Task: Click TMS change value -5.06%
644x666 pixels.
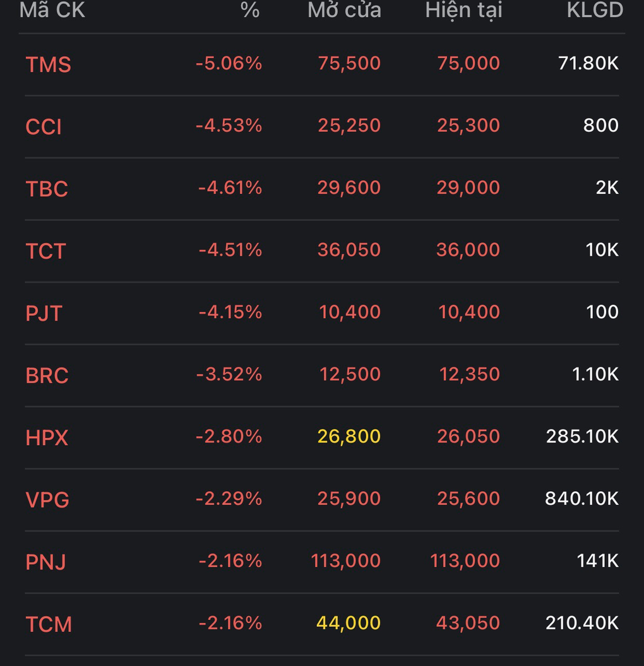Action: click(229, 63)
